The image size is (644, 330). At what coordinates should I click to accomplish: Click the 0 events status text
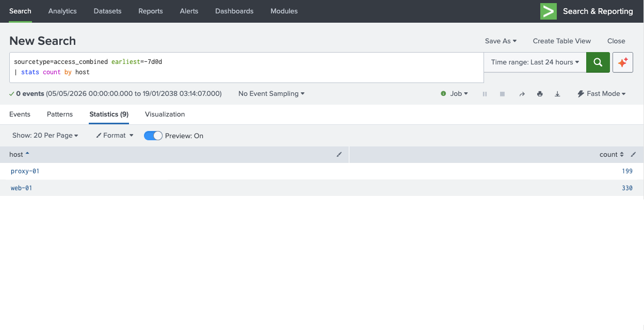(x=30, y=94)
